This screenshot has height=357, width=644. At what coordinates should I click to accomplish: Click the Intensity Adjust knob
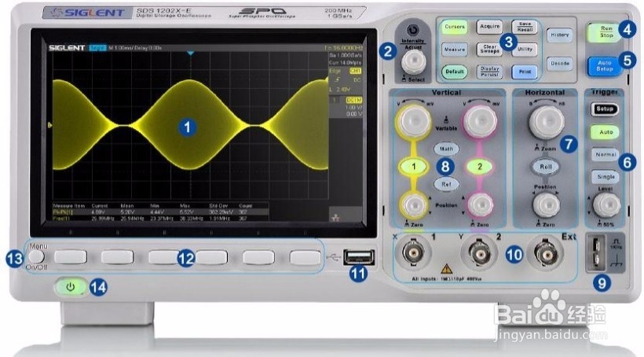[414, 61]
